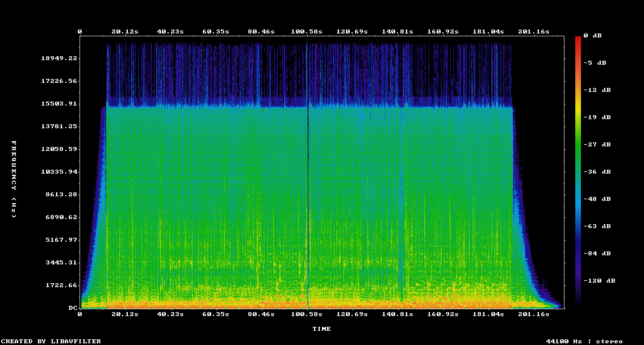Click the 1722.66 frequency axis label
644x345 pixels.
coord(61,285)
